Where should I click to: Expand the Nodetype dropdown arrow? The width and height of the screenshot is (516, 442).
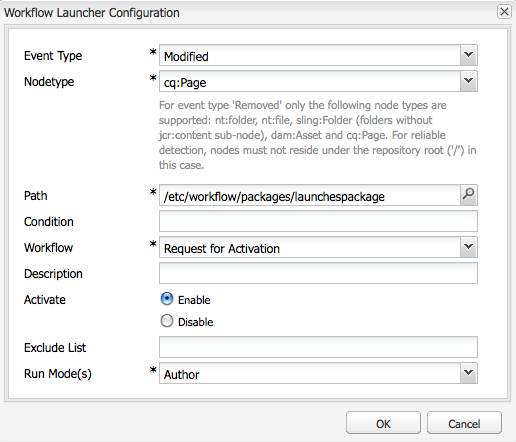point(468,81)
